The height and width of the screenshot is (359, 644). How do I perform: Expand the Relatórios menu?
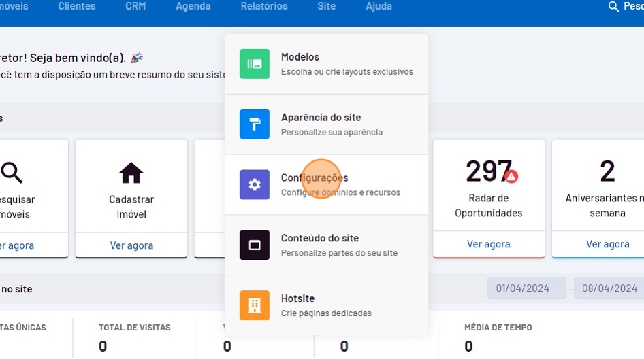click(x=264, y=6)
